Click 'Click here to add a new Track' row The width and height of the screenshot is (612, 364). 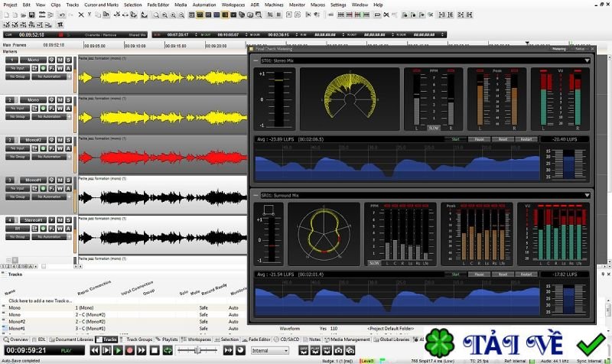tap(41, 301)
